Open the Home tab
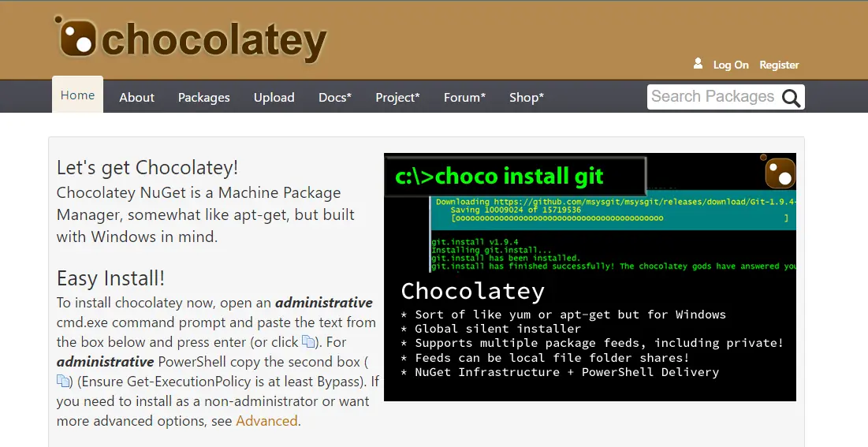Image resolution: width=868 pixels, height=447 pixels. [x=77, y=95]
